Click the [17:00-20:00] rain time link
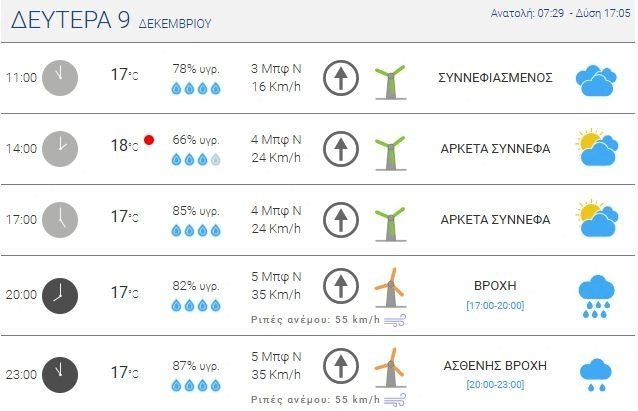Viewport: 638px width, 411px height. point(495,305)
